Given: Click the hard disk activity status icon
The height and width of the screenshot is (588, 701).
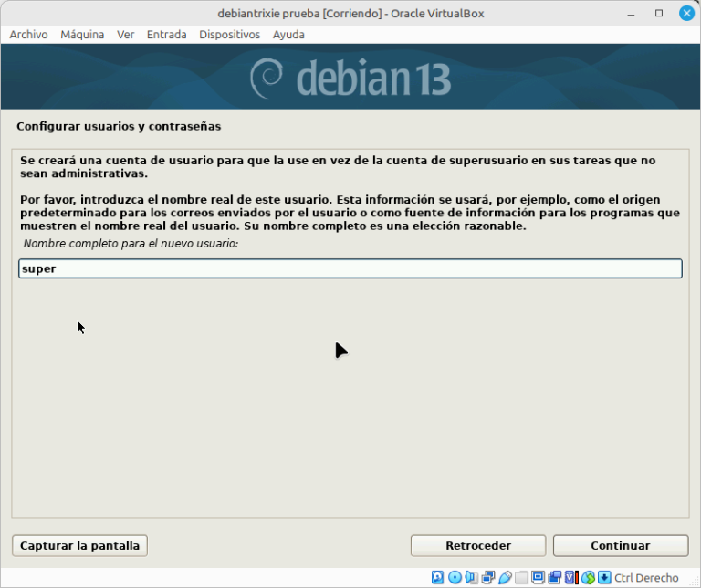Looking at the screenshot, I should 437,577.
